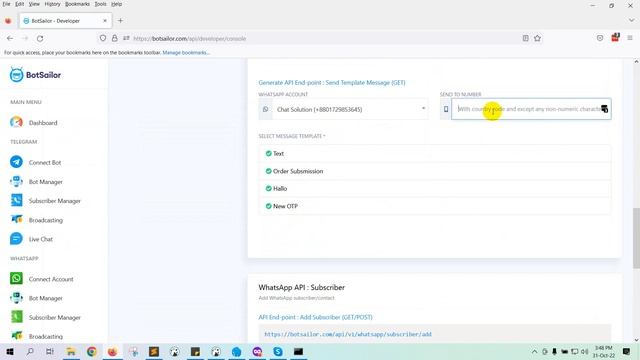Image resolution: width=640 pixels, height=360 pixels.
Task: Click 'API End-point : Add Subscriber (GET/POST)' heading
Action: pos(315,317)
